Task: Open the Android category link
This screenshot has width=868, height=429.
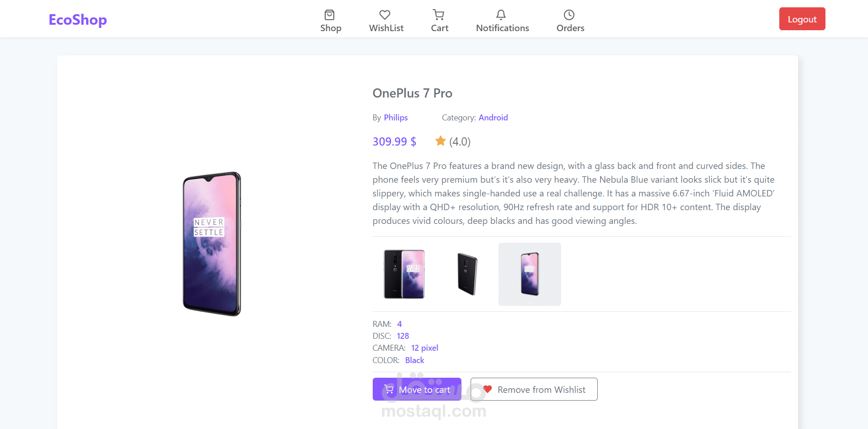Action: [493, 118]
